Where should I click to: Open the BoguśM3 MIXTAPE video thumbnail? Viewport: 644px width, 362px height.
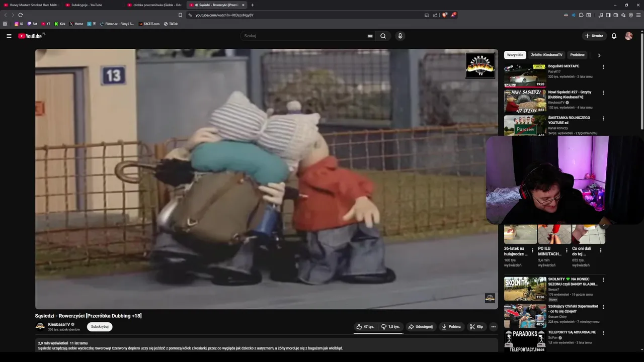(525, 75)
